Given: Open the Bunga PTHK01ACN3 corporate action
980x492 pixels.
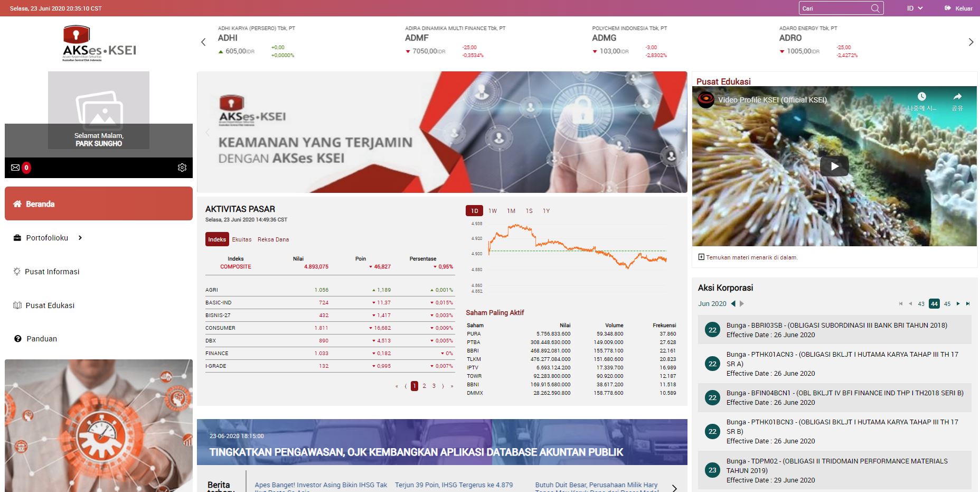Looking at the screenshot, I should pos(834,364).
